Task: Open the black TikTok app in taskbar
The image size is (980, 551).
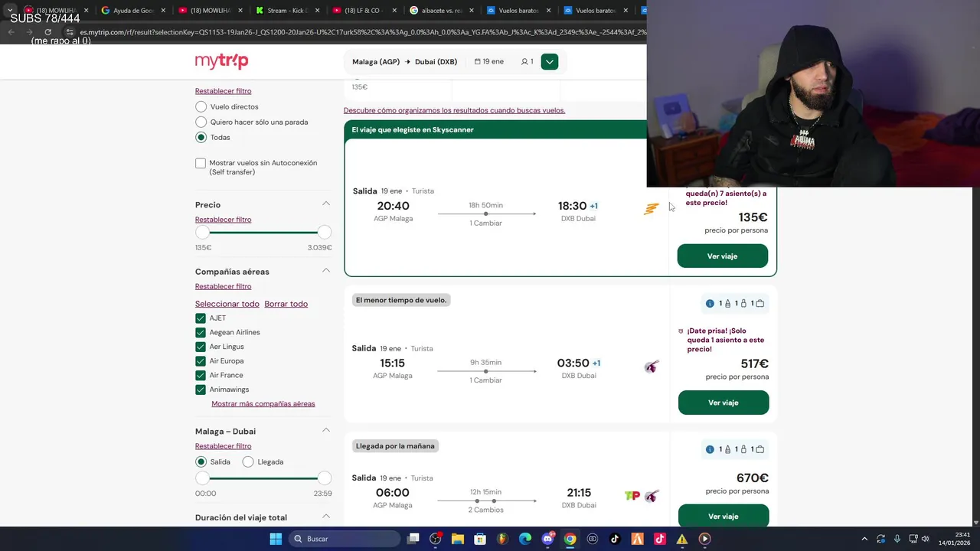Action: pos(615,539)
